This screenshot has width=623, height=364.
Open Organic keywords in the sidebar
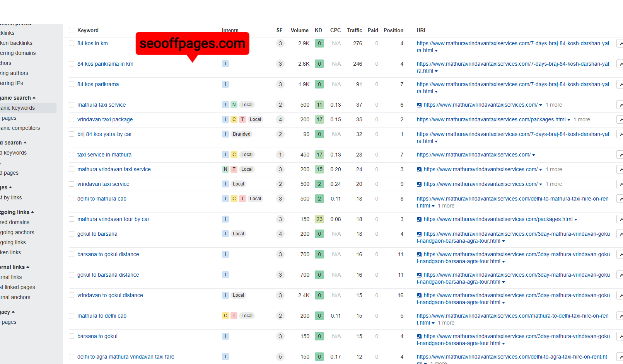(x=17, y=108)
